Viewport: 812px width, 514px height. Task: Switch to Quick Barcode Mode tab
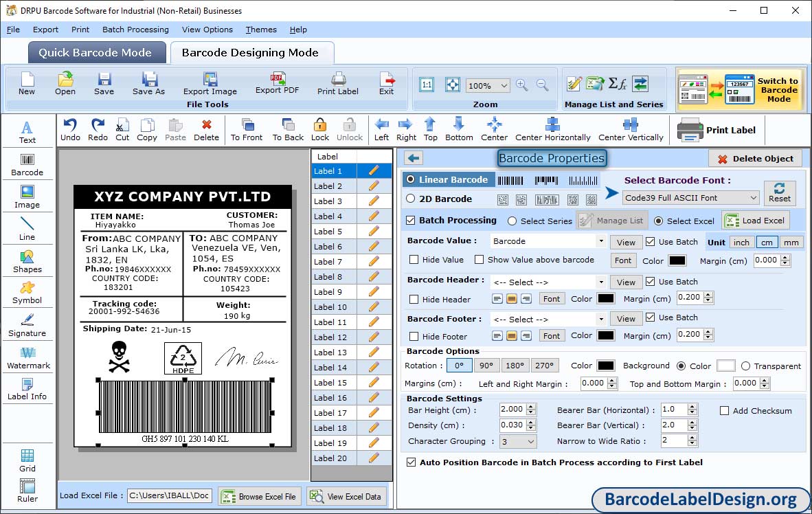point(95,53)
